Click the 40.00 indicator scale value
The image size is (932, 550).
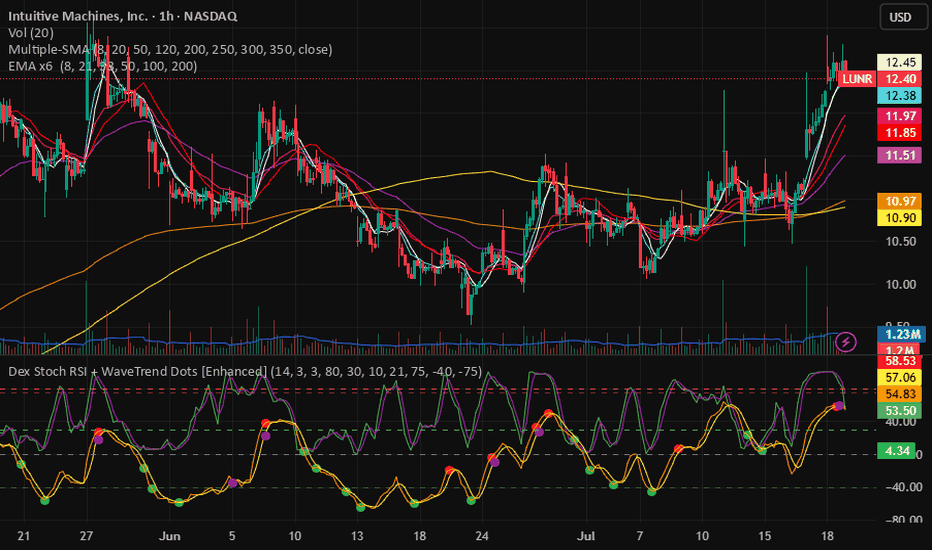click(900, 422)
